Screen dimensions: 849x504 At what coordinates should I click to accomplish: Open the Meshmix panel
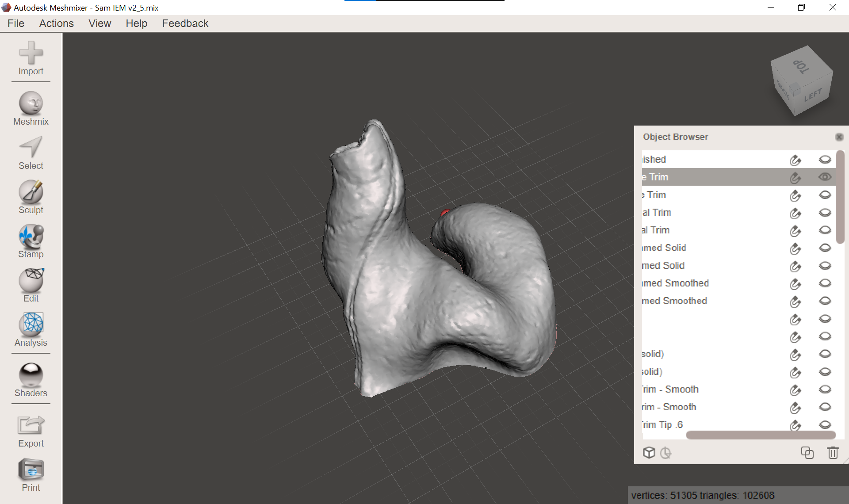pos(31,103)
